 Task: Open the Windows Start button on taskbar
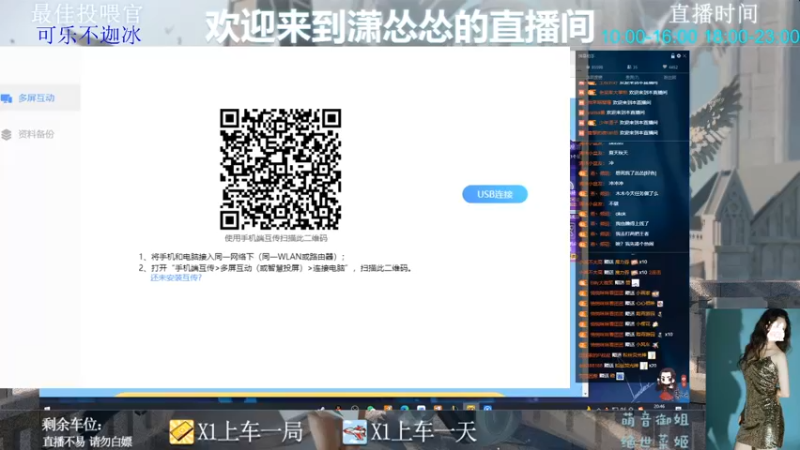[x=47, y=408]
